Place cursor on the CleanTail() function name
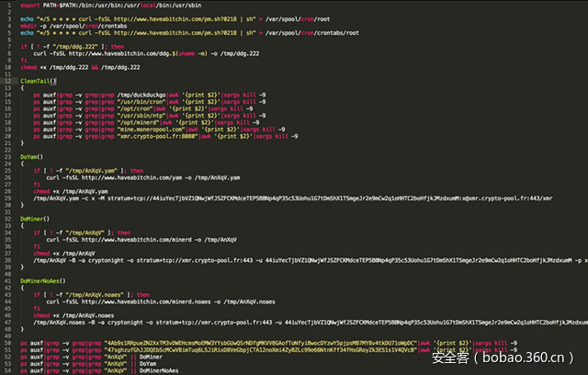The width and height of the screenshot is (588, 375). pos(37,80)
